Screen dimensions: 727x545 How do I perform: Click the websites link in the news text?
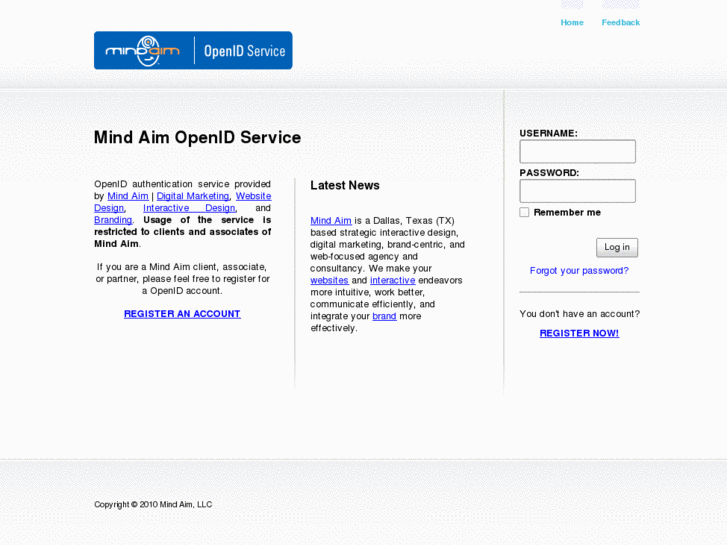(329, 281)
